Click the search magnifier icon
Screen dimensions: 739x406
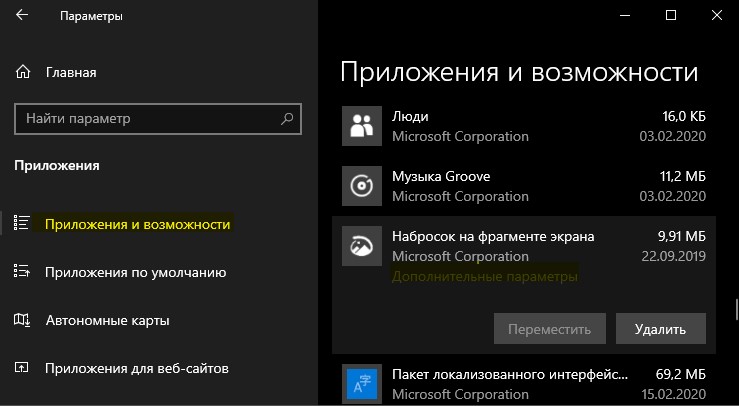287,118
